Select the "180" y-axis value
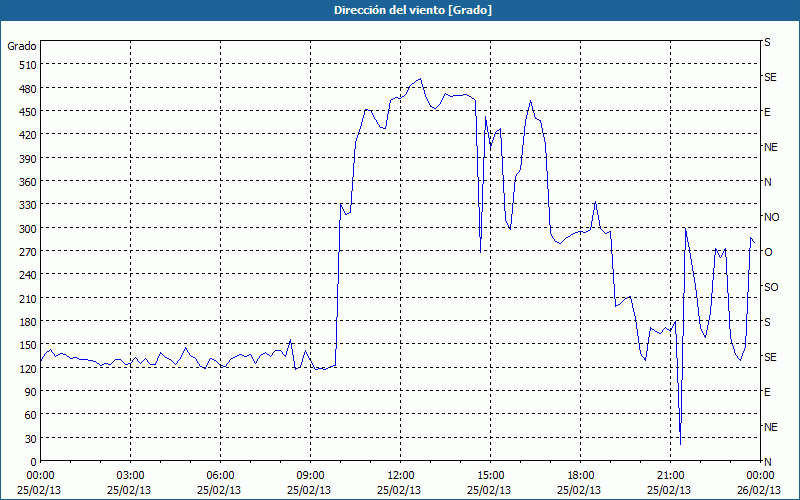Viewport: 800px width, 500px height. 28,322
